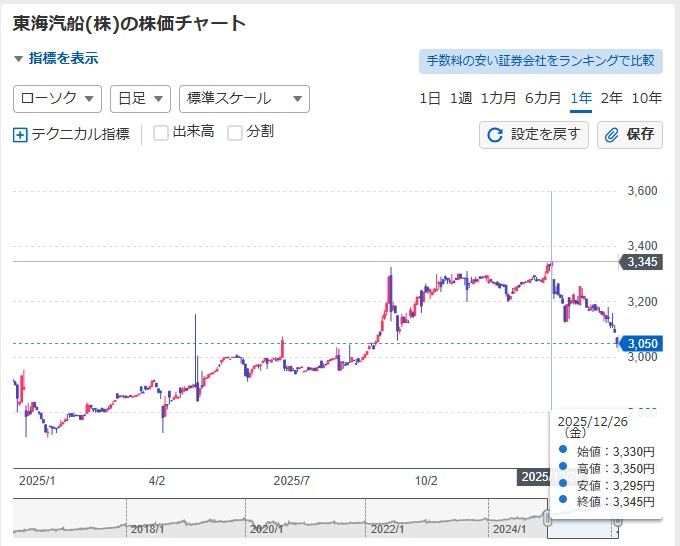Click the reload icon in 設定を戻す
Image resolution: width=680 pixels, height=546 pixels.
[495, 135]
